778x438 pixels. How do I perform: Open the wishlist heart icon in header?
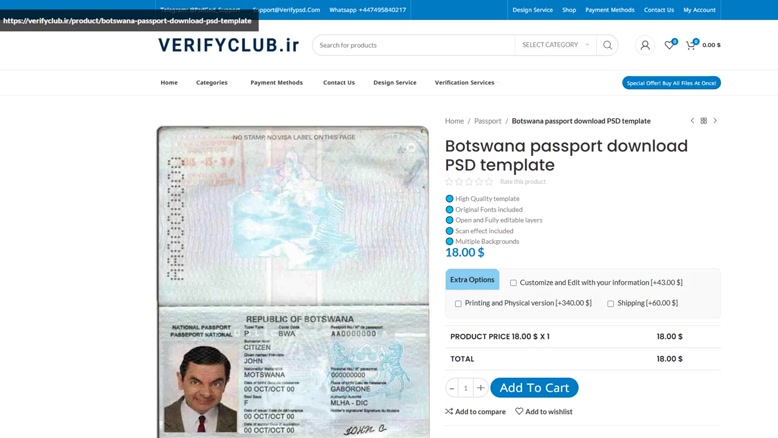(669, 45)
